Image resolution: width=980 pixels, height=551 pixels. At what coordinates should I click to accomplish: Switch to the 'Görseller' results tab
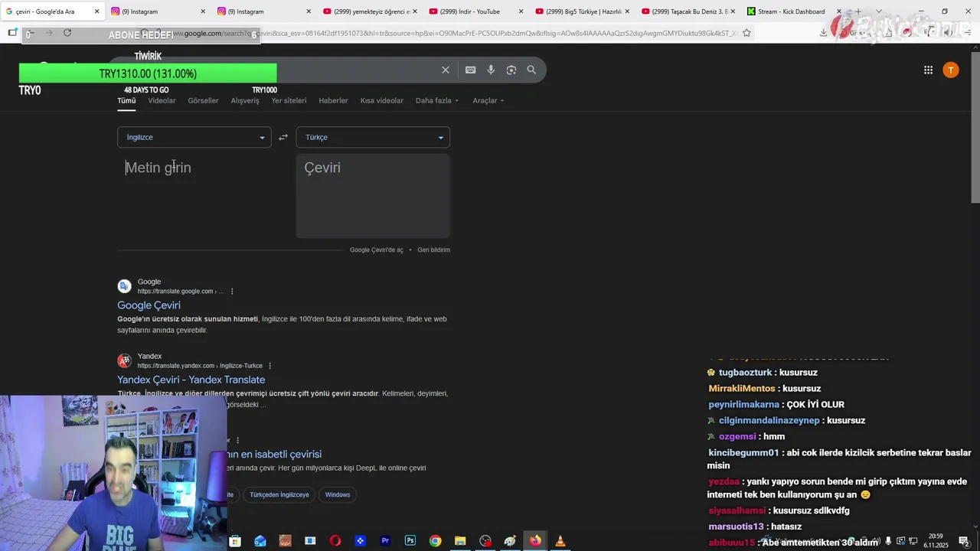pyautogui.click(x=203, y=100)
